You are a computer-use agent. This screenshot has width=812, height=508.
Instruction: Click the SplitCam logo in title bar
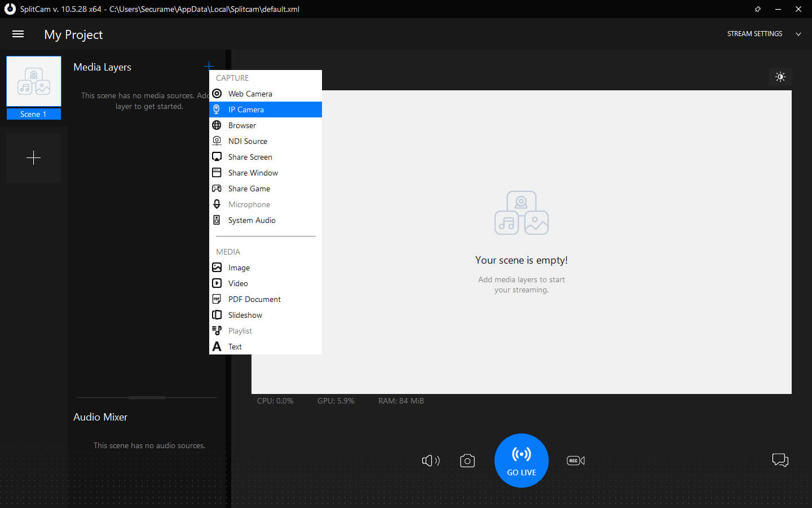pos(10,9)
